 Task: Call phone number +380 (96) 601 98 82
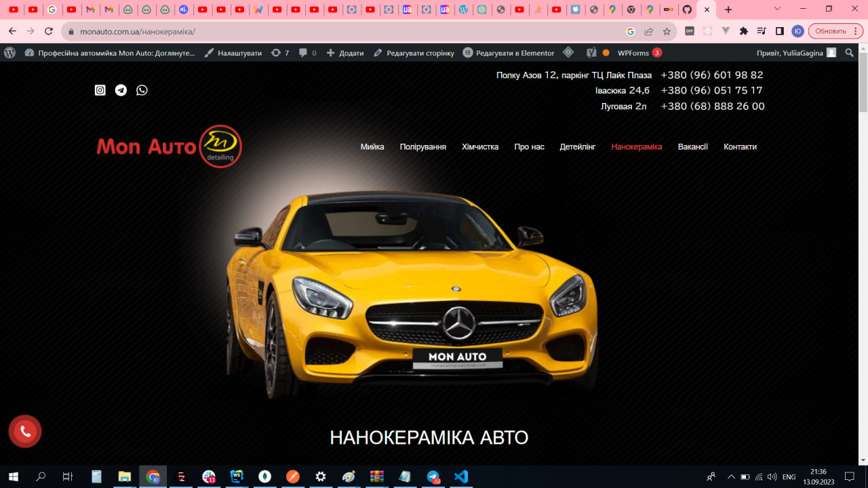coord(712,75)
